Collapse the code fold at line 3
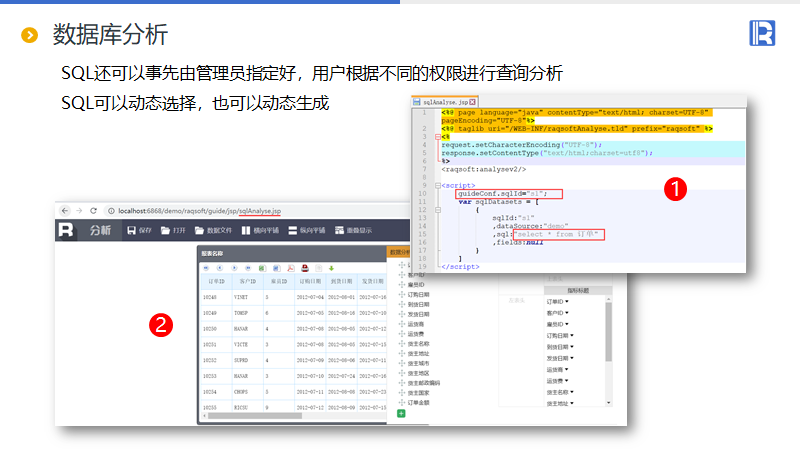 (x=438, y=137)
